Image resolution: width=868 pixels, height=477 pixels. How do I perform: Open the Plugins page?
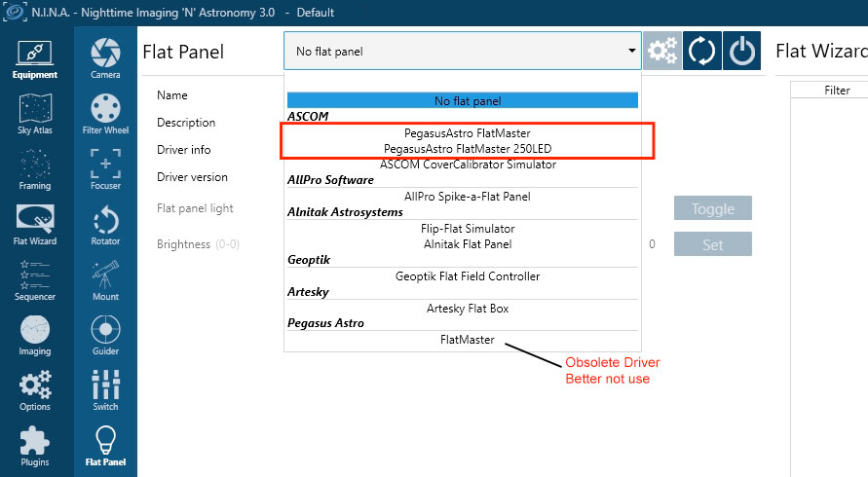[35, 446]
